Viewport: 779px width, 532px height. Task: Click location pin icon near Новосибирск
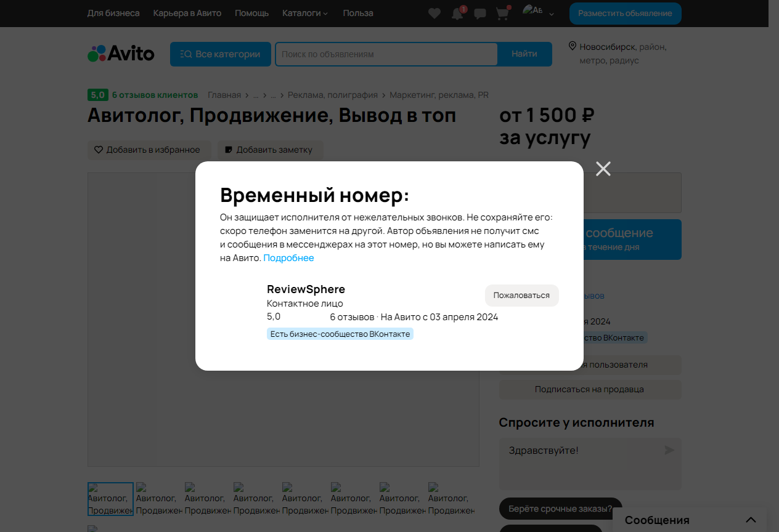click(572, 46)
